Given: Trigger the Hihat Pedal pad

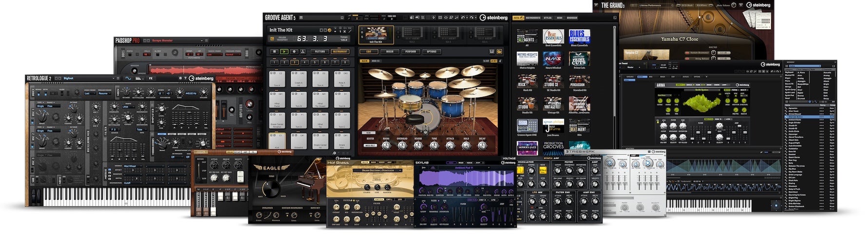Looking at the screenshot, I should pyautogui.click(x=277, y=101).
